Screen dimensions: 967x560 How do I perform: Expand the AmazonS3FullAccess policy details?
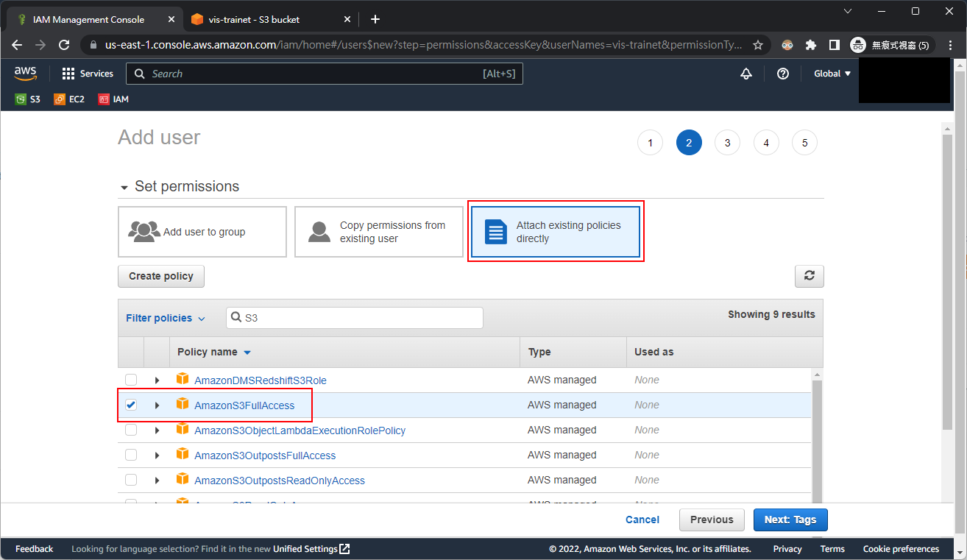[157, 405]
